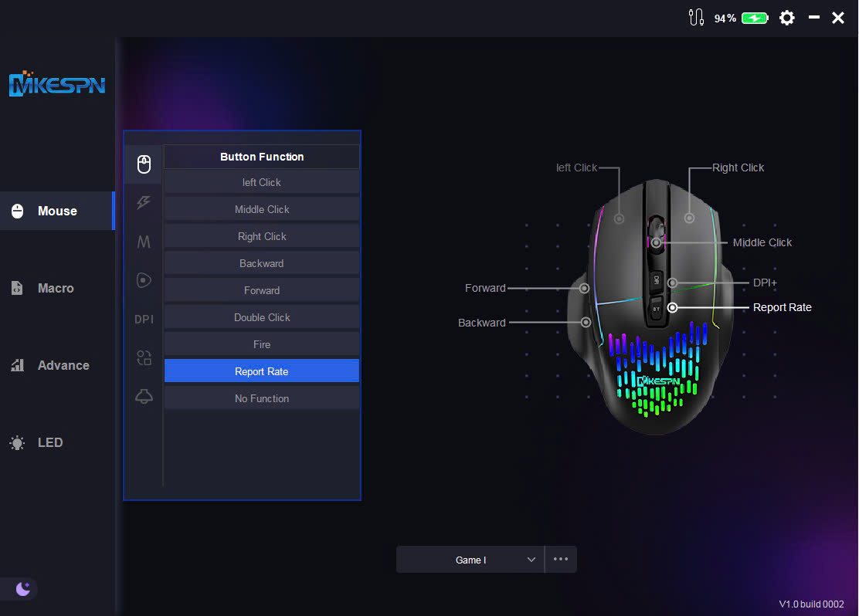Image resolution: width=859 pixels, height=616 pixels.
Task: Click the Button Function header
Action: (262, 157)
